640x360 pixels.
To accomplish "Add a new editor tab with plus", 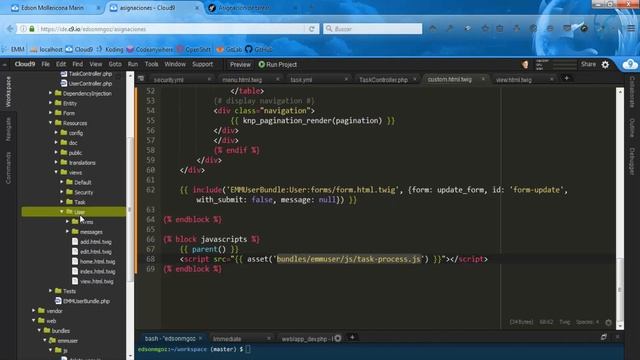I will [567, 78].
